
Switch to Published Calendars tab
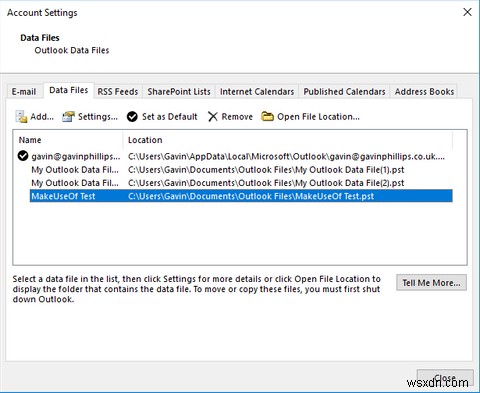(x=344, y=91)
